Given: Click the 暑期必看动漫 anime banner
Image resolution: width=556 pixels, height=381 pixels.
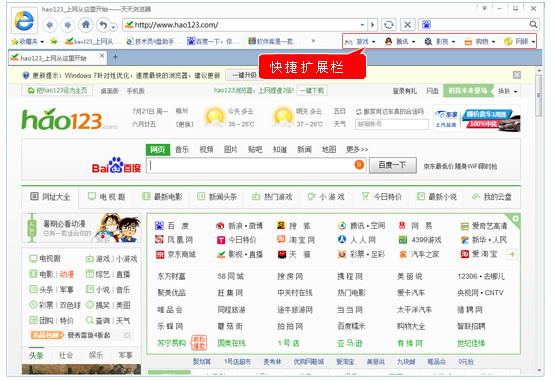Looking at the screenshot, I should (81, 227).
